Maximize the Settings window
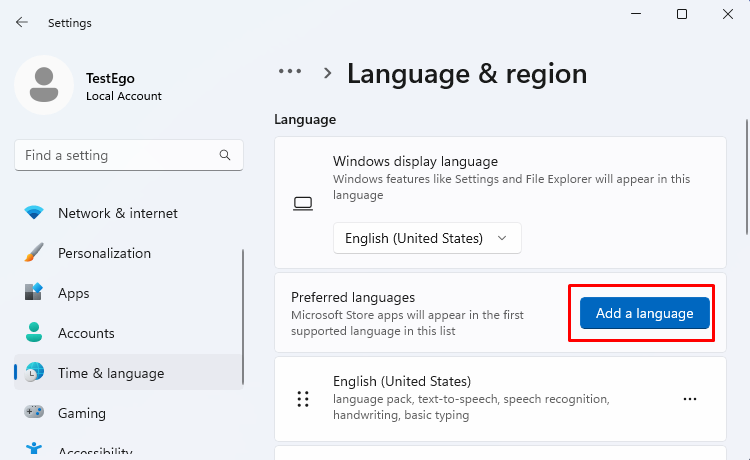The image size is (750, 460). click(682, 14)
